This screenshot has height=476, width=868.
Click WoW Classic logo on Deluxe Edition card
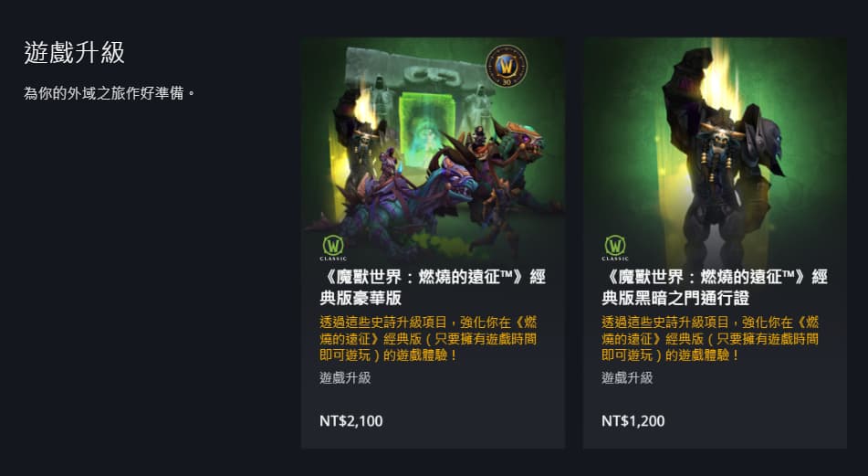coord(333,248)
